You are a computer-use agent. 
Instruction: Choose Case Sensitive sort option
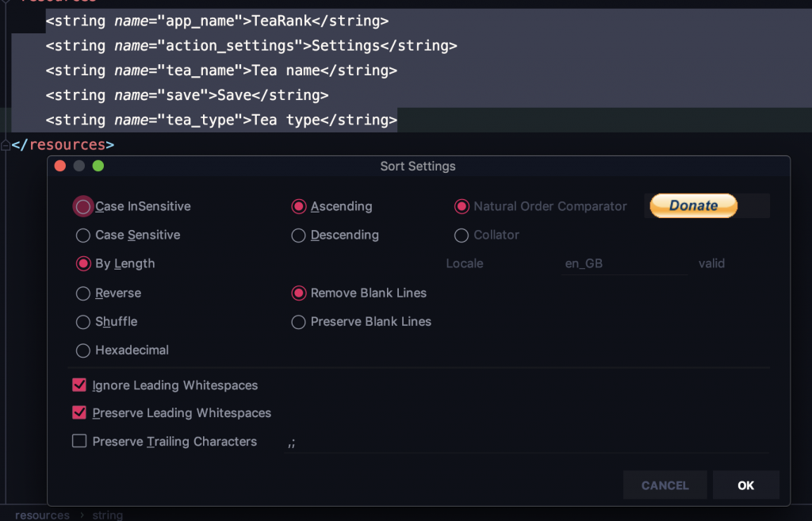[83, 236]
